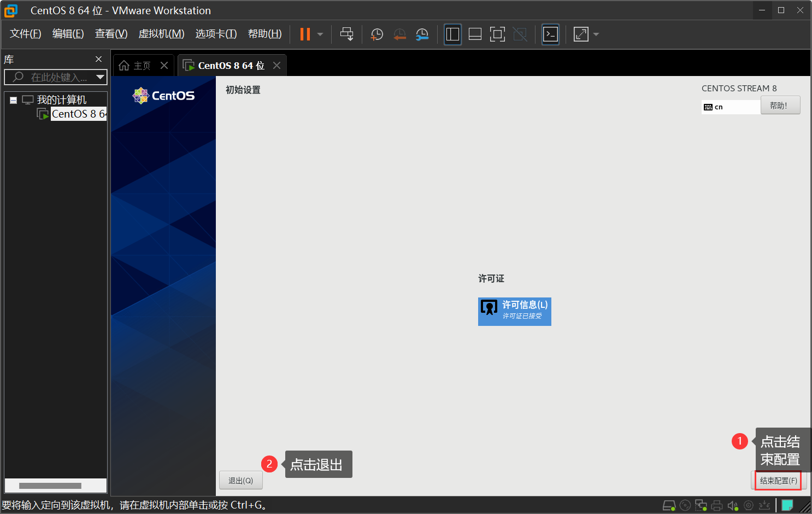Viewport: 812px width, 514px height.
Task: Click the install tools download status icon
Action: [764, 505]
